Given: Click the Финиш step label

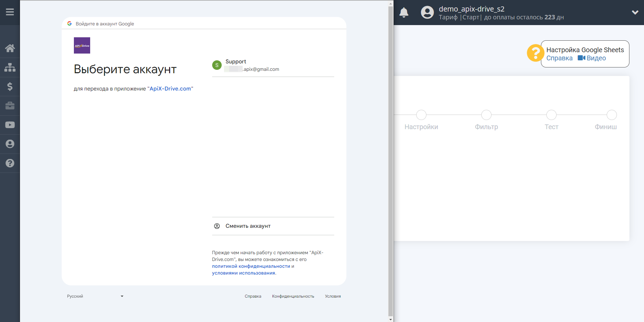Looking at the screenshot, I should click(606, 127).
